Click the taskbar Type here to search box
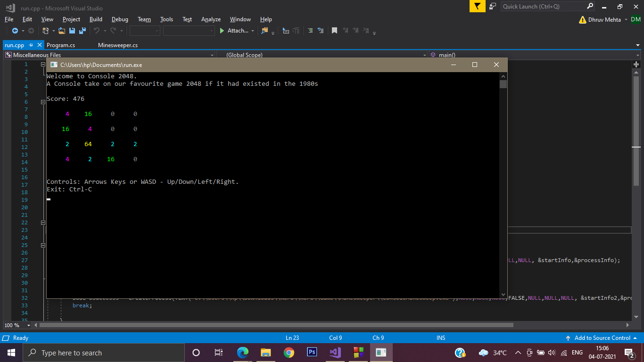The width and height of the screenshot is (644, 362). coord(104,353)
